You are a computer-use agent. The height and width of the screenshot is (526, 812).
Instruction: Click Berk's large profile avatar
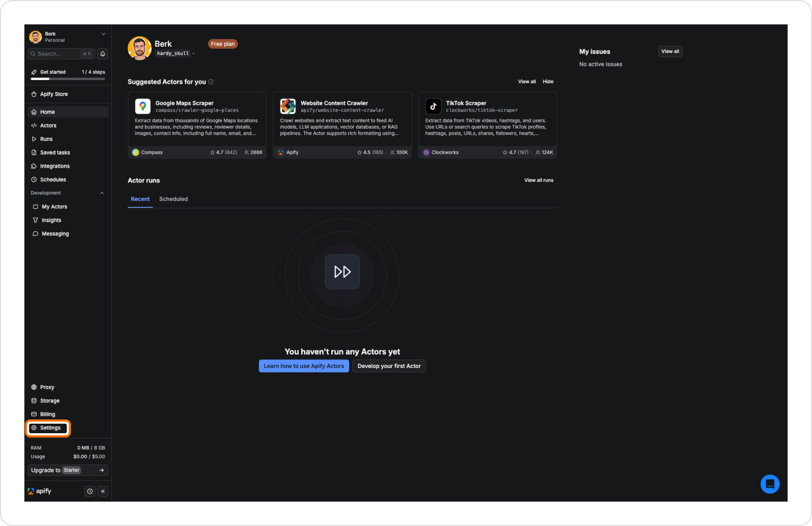[139, 48]
